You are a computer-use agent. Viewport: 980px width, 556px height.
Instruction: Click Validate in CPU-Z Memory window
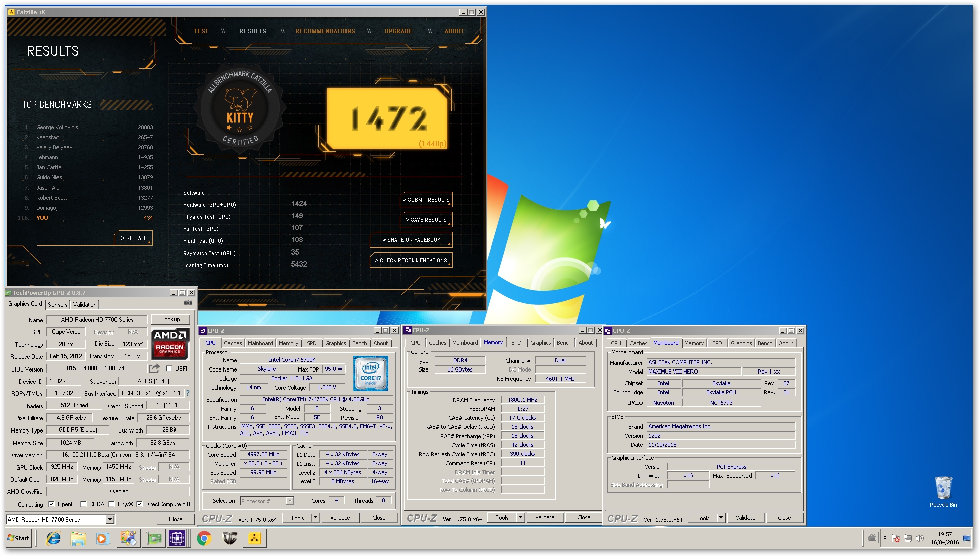click(x=545, y=517)
